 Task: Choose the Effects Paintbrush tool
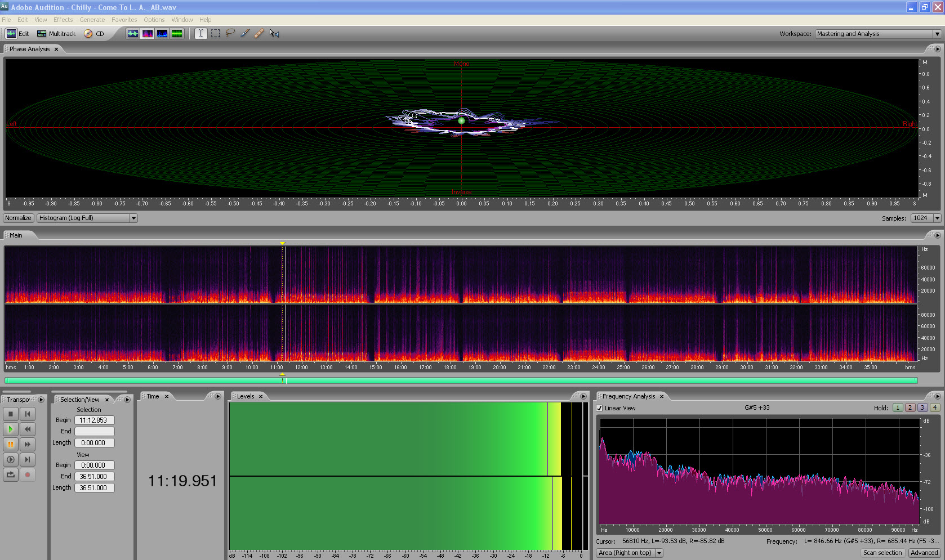click(x=245, y=33)
